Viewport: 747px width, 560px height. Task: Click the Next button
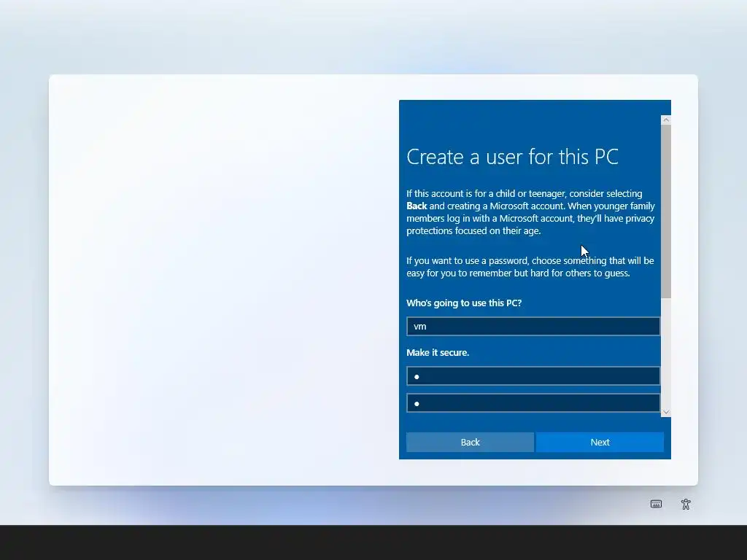pyautogui.click(x=600, y=442)
